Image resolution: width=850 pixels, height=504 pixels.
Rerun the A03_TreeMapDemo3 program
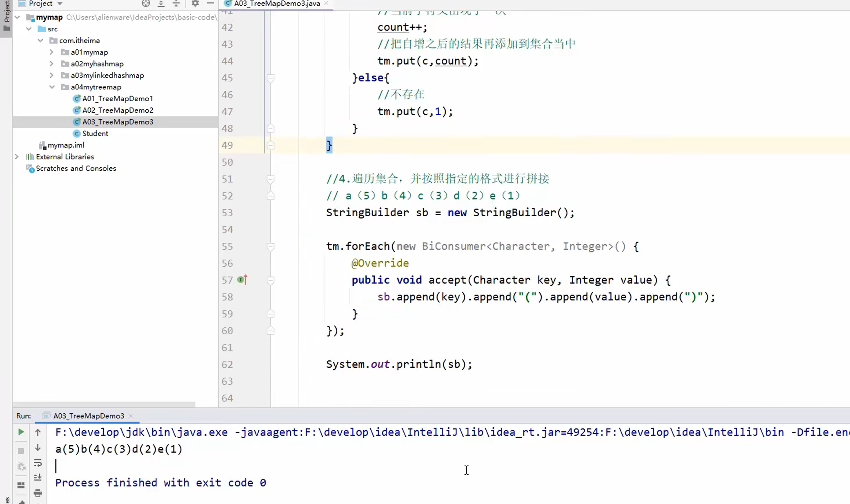pyautogui.click(x=21, y=432)
